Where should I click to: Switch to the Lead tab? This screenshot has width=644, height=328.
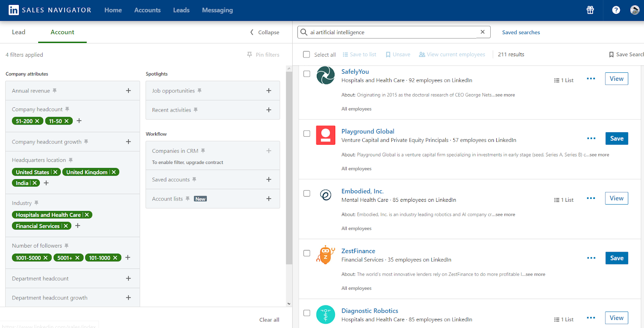tap(19, 32)
